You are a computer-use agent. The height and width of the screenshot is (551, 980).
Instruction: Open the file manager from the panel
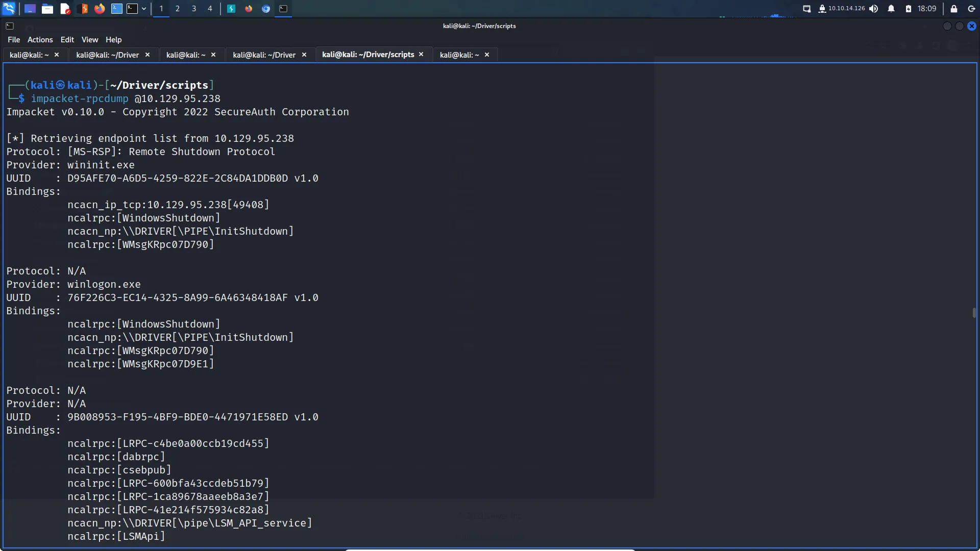[x=47, y=9]
